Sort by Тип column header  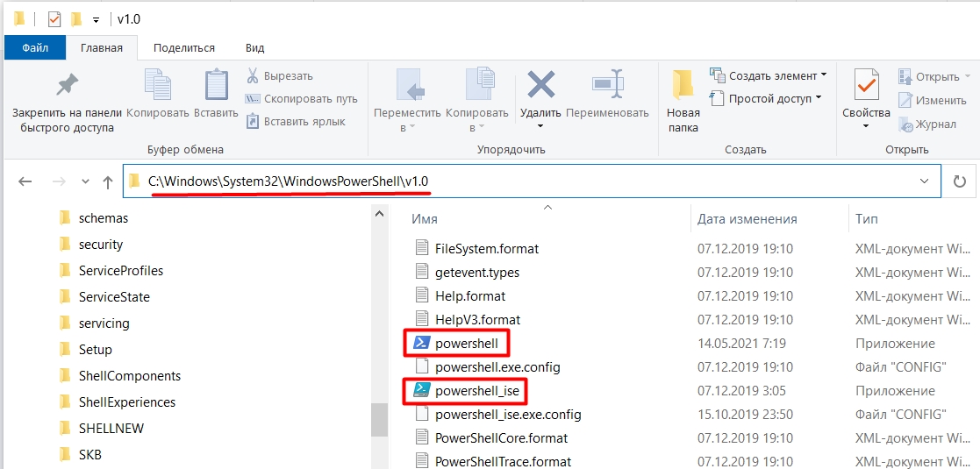pyautogui.click(x=866, y=219)
